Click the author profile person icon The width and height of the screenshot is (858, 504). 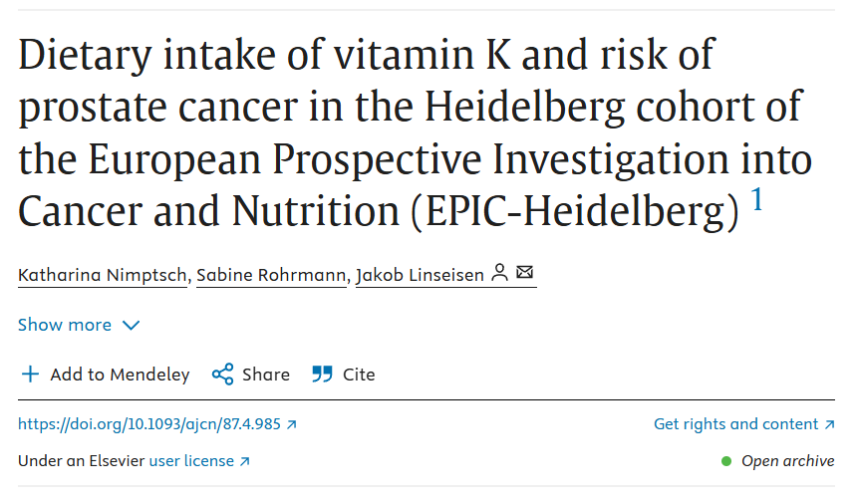[x=500, y=273]
